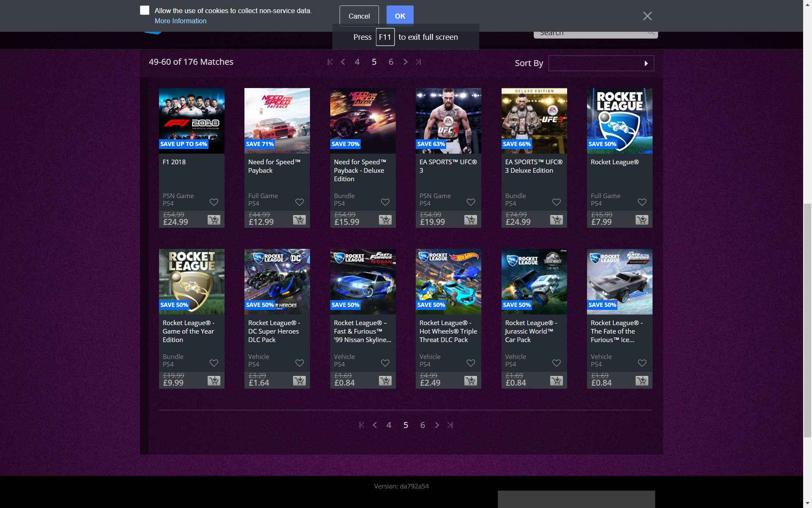
Task: Wishlist EA SPORTS UFC 3
Action: pyautogui.click(x=471, y=202)
